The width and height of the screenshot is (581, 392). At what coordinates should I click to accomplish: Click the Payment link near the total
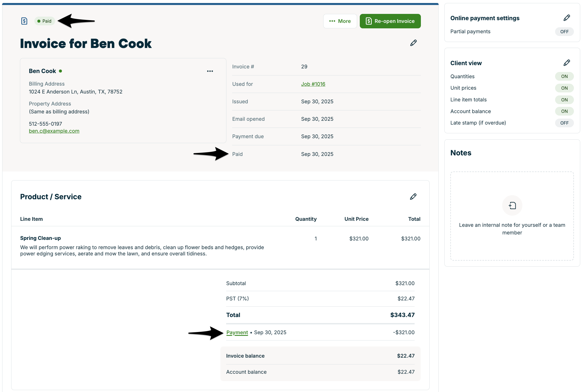click(237, 332)
